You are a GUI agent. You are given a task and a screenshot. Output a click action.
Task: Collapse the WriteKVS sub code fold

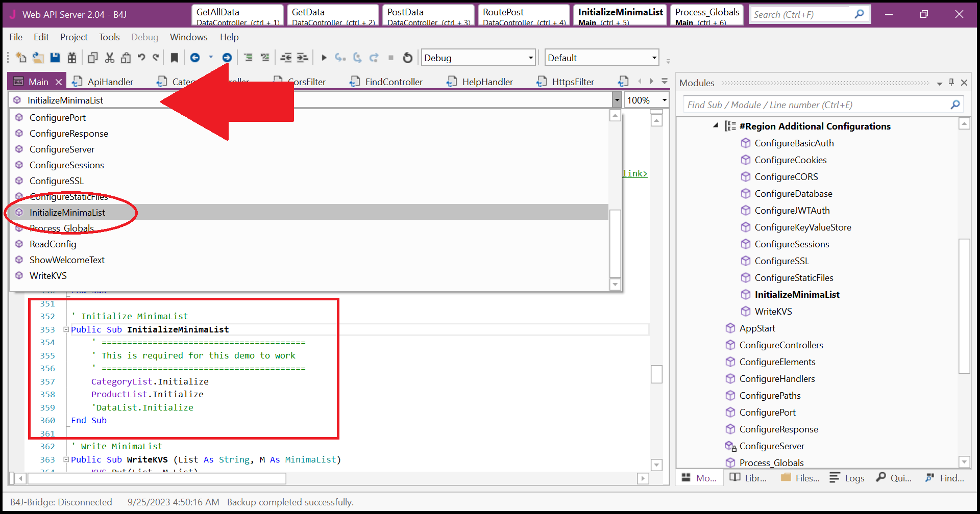click(66, 459)
